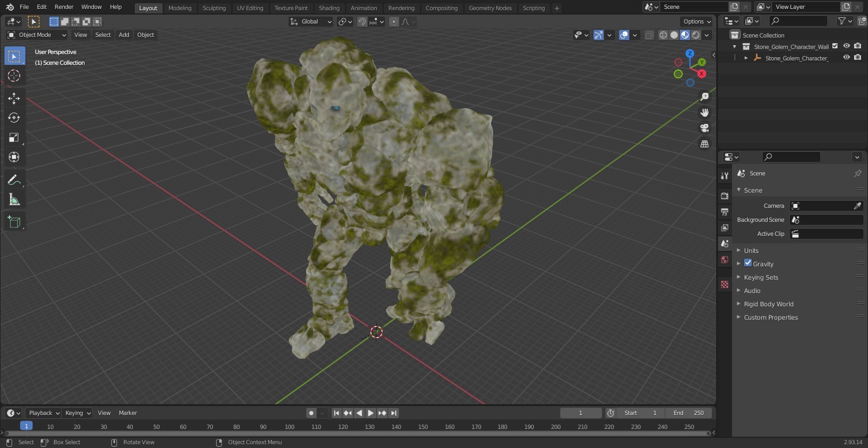The image size is (868, 448).
Task: Select the Select Box tool
Action: point(14,57)
